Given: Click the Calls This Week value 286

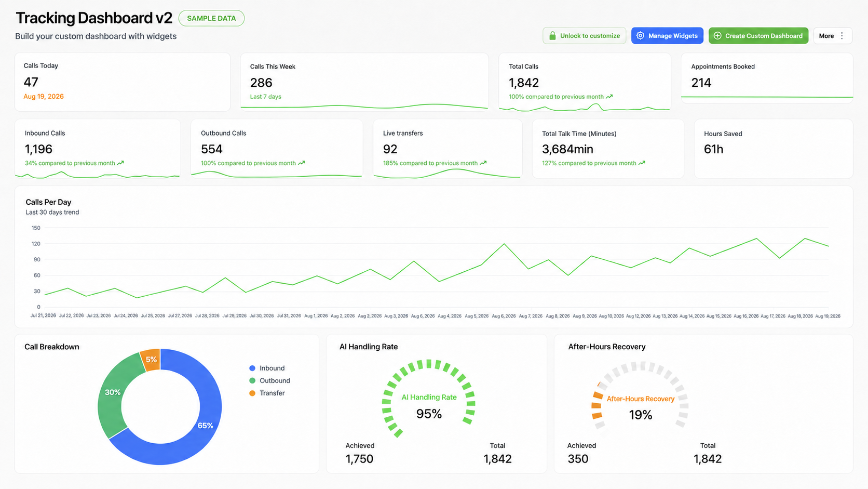Looking at the screenshot, I should pos(261,83).
